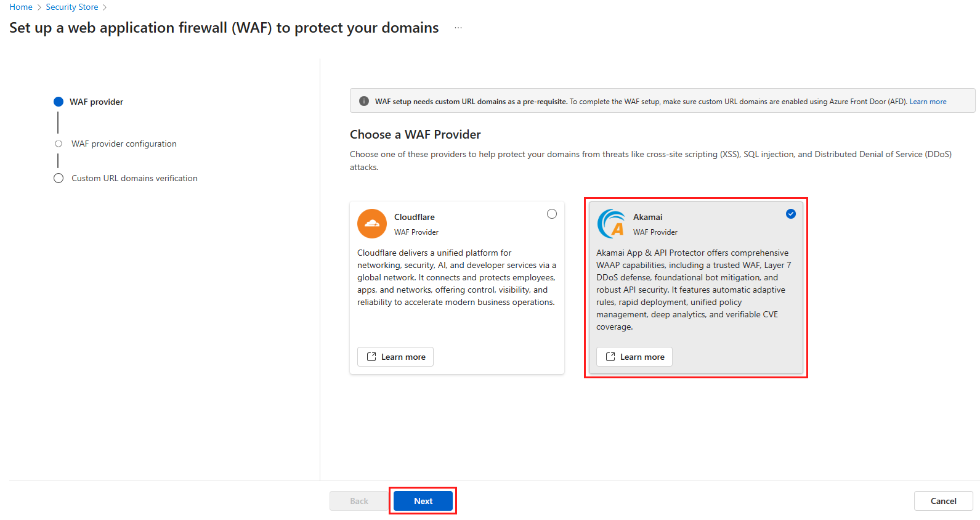This screenshot has height=520, width=980.
Task: Open the Custom URL domains verification step
Action: [134, 178]
